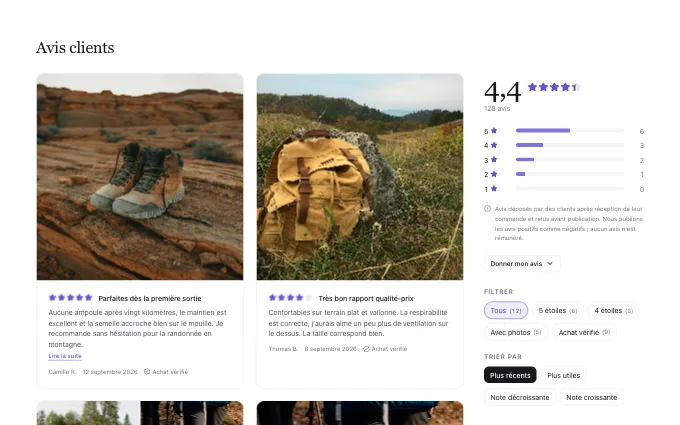Sort by "Plus récents"
The image size is (680, 425).
click(510, 375)
